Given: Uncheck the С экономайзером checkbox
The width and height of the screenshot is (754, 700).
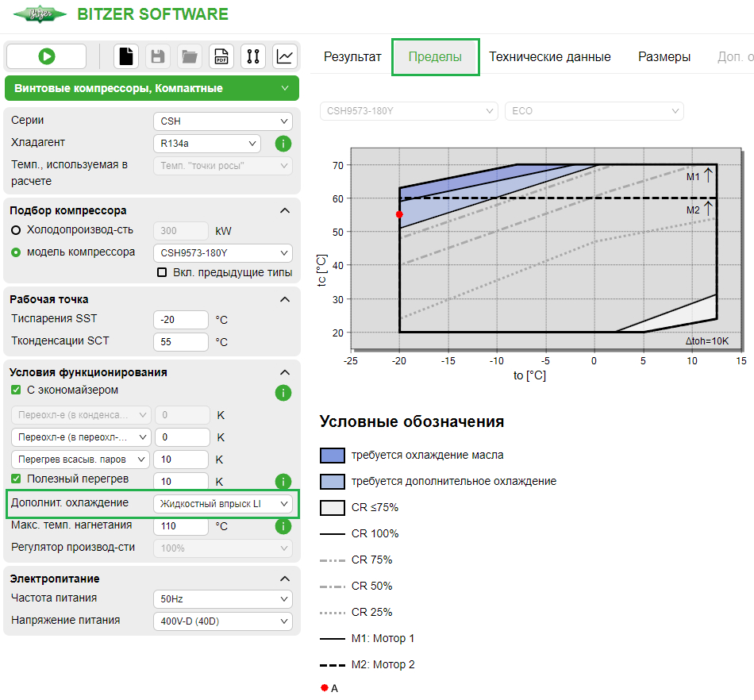Looking at the screenshot, I should [17, 390].
